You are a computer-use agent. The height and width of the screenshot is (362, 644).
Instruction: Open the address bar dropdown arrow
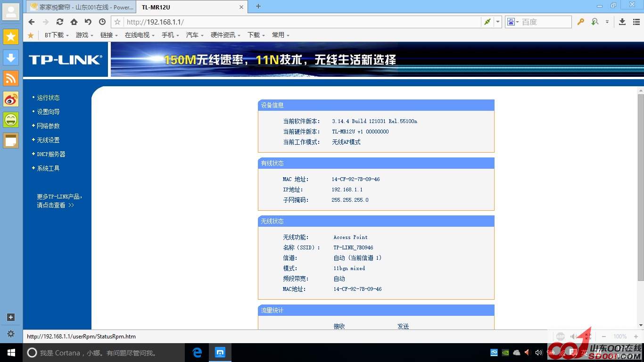tap(497, 22)
